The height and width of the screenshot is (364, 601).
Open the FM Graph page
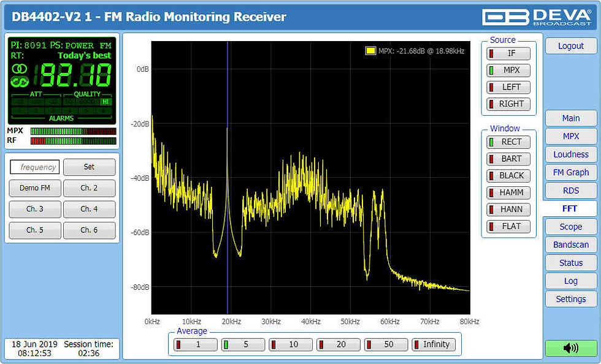click(x=571, y=172)
